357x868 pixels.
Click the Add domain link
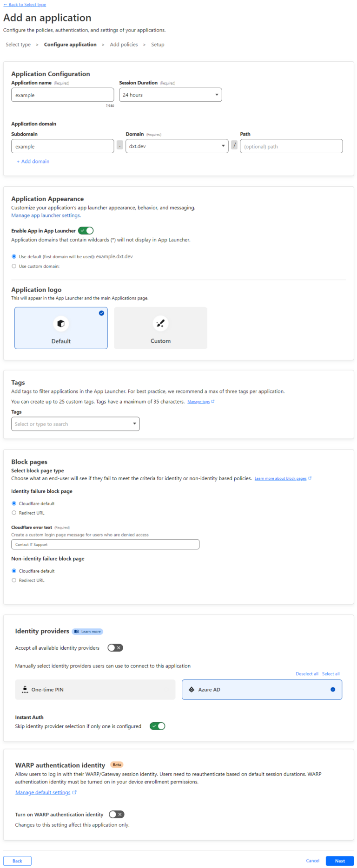[x=33, y=161]
